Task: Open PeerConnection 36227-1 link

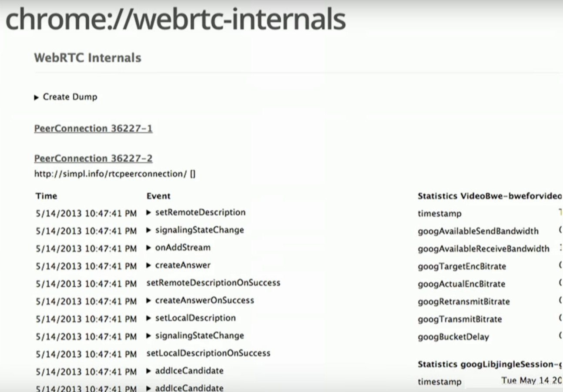Action: click(x=93, y=129)
